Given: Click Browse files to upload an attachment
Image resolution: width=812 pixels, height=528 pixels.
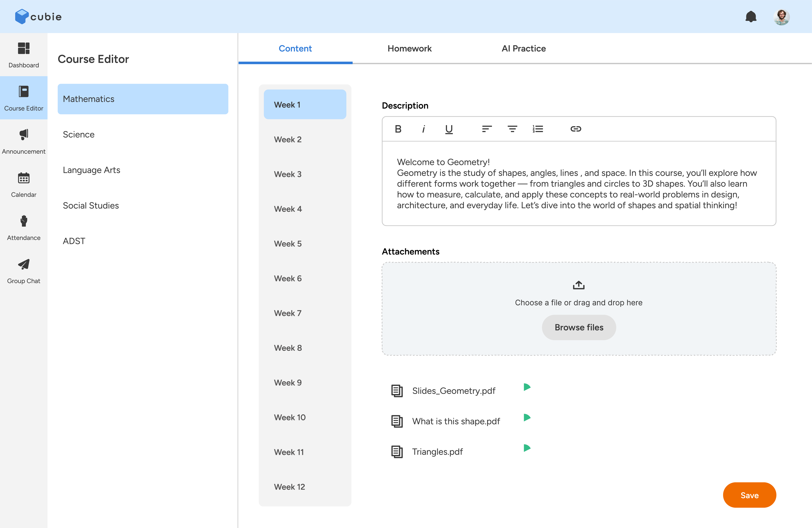Looking at the screenshot, I should pyautogui.click(x=579, y=327).
